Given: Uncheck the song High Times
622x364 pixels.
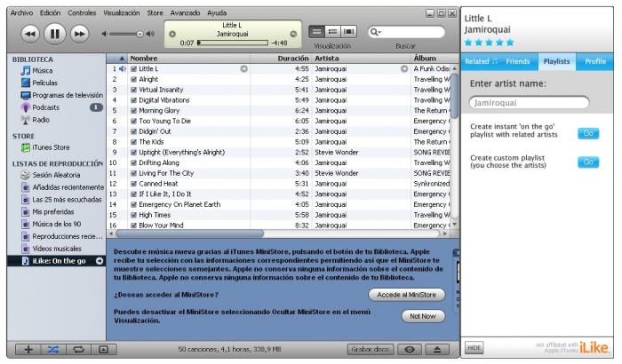Looking at the screenshot, I should click(133, 215).
